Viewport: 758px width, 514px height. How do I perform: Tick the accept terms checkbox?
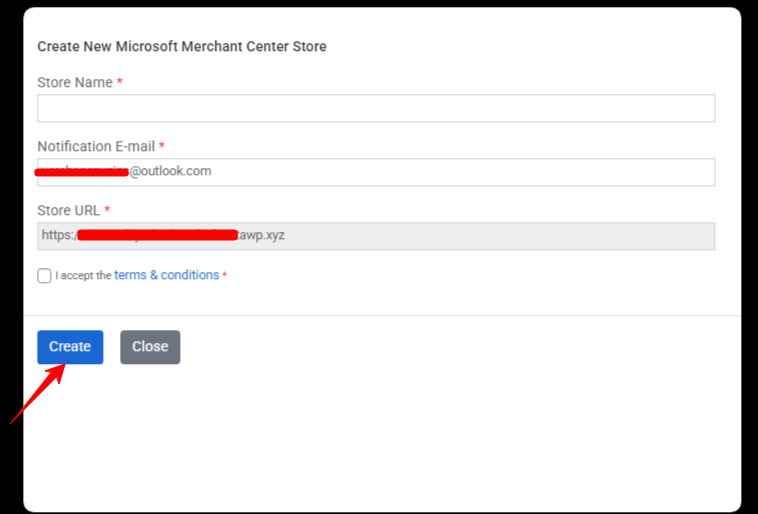click(x=44, y=276)
